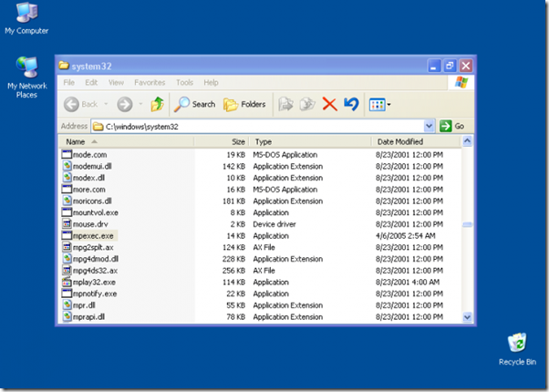Open the Views dropdown arrow
549x392 pixels.
pyautogui.click(x=388, y=104)
